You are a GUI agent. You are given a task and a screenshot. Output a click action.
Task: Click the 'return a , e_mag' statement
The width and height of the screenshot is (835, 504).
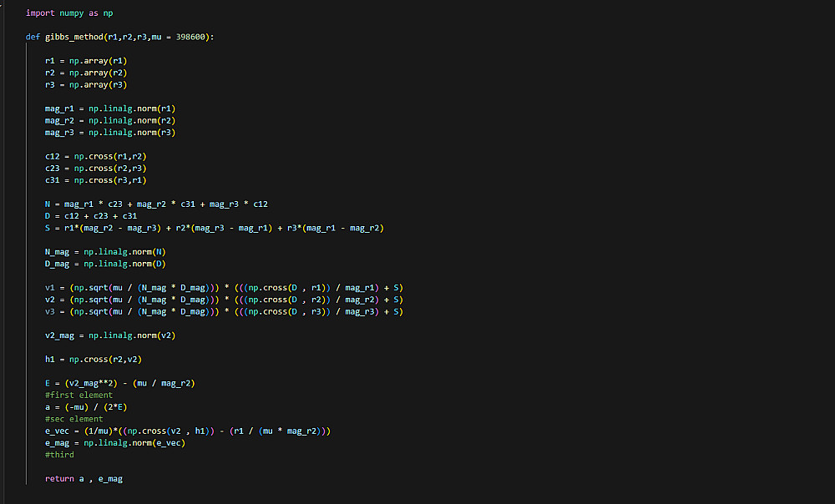click(x=83, y=479)
